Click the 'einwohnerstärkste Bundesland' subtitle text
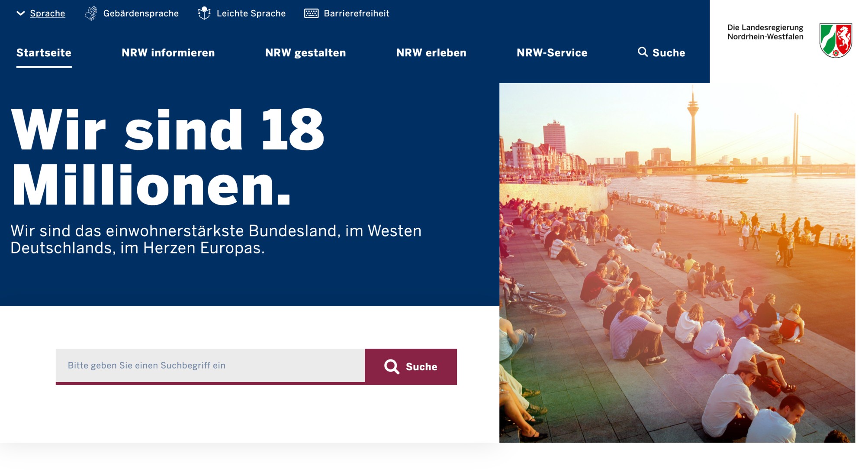This screenshot has width=868, height=473. point(216,239)
